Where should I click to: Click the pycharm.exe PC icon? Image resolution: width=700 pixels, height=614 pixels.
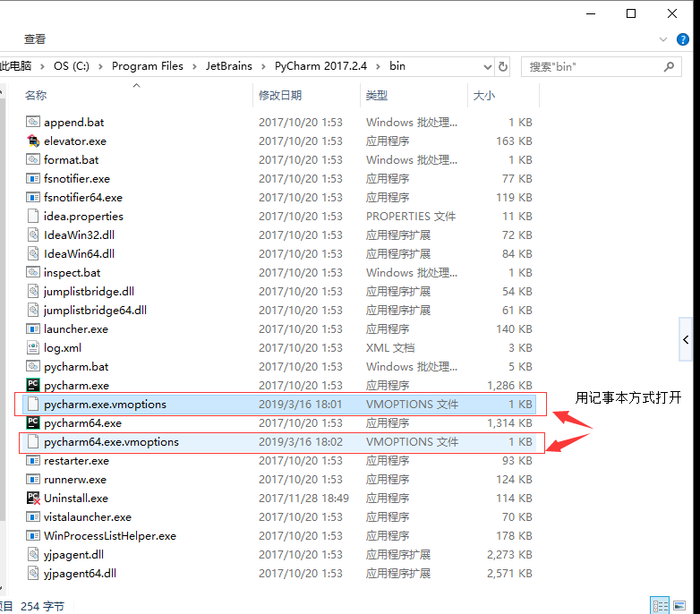[33, 385]
